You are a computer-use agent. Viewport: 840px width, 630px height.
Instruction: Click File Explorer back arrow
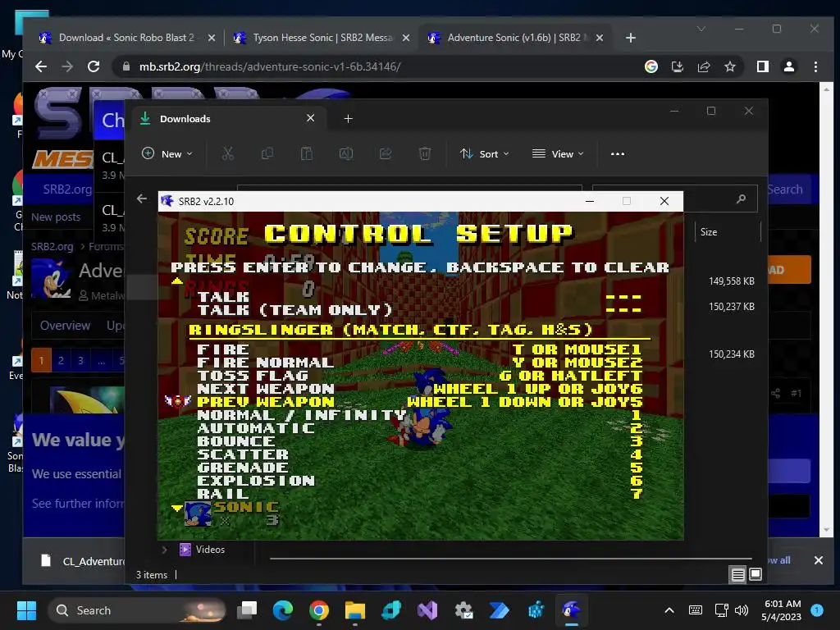click(141, 199)
